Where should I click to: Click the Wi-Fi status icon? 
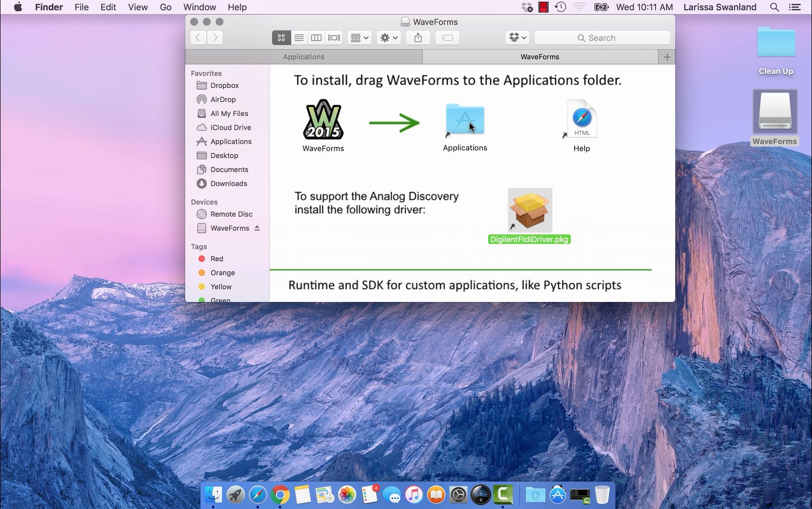[579, 7]
